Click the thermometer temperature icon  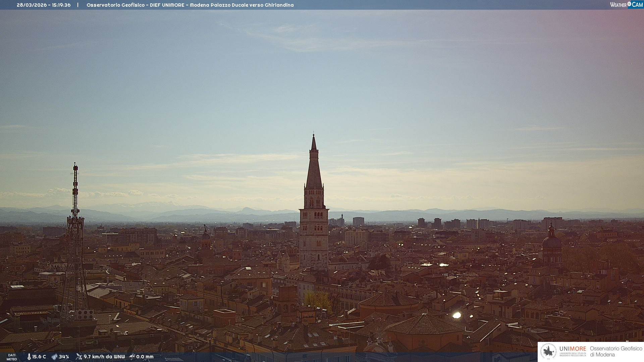pos(29,357)
